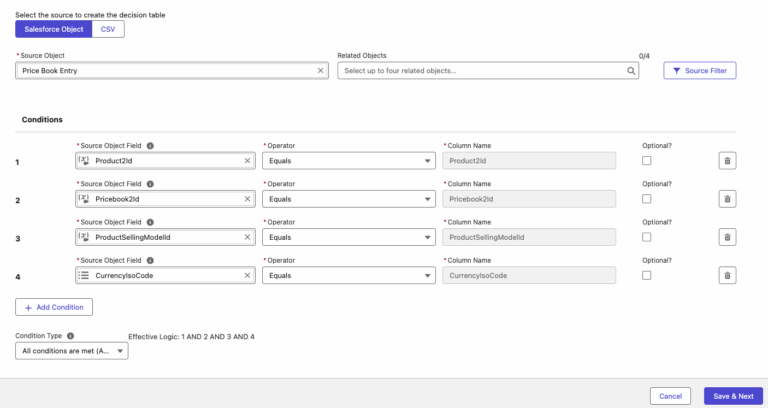Open the Source Filter button

pyautogui.click(x=700, y=71)
